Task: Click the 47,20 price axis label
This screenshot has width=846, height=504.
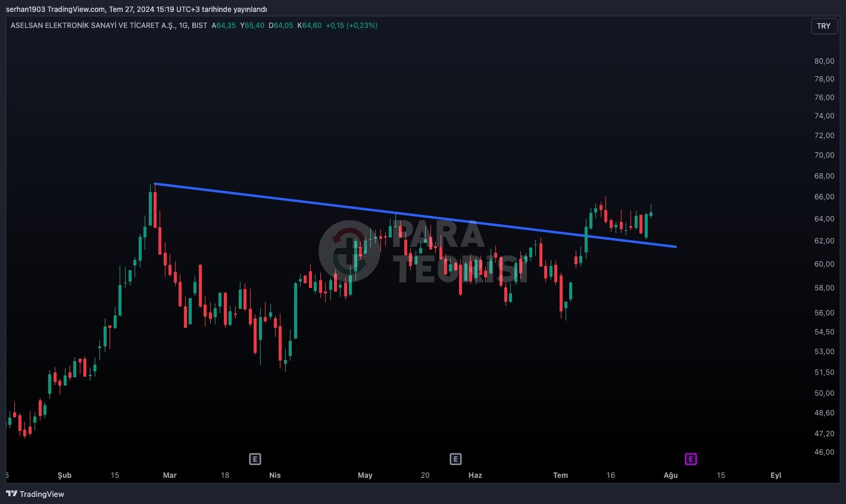Action: pos(824,434)
